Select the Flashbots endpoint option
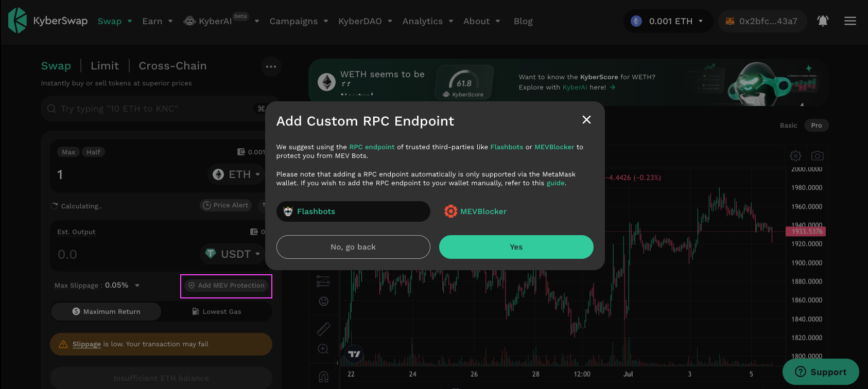The image size is (868, 389). pyautogui.click(x=353, y=211)
